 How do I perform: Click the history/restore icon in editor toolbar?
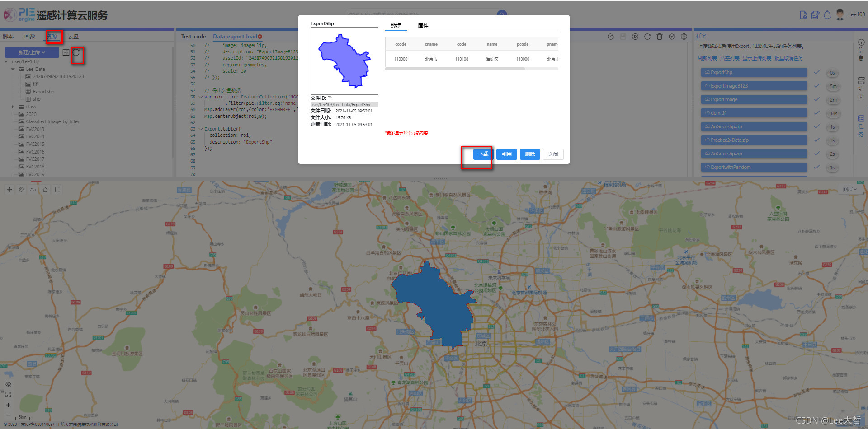point(611,37)
